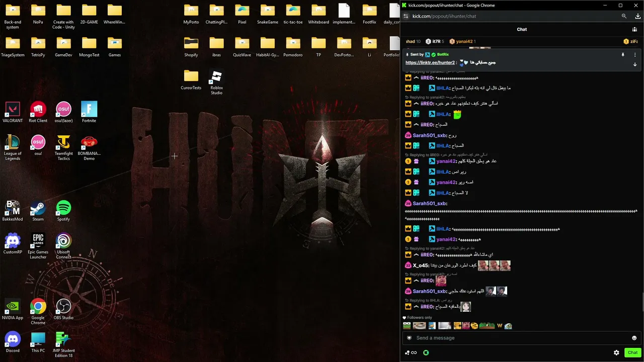The height and width of the screenshot is (362, 644).
Task: Expand the pinned message arrow
Action: pyautogui.click(x=635, y=64)
